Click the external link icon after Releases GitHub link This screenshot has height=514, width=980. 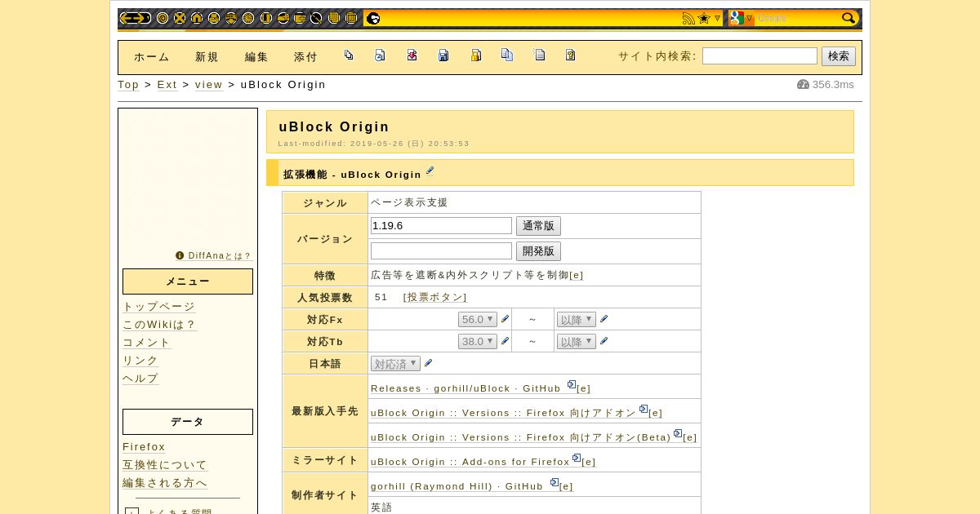tap(572, 385)
